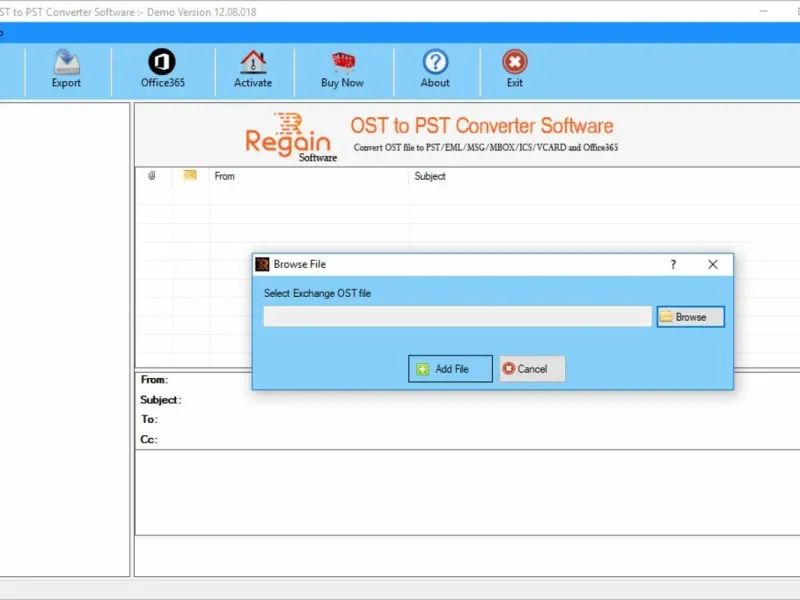Open the Export tool
The width and height of the screenshot is (800, 600).
(66, 69)
